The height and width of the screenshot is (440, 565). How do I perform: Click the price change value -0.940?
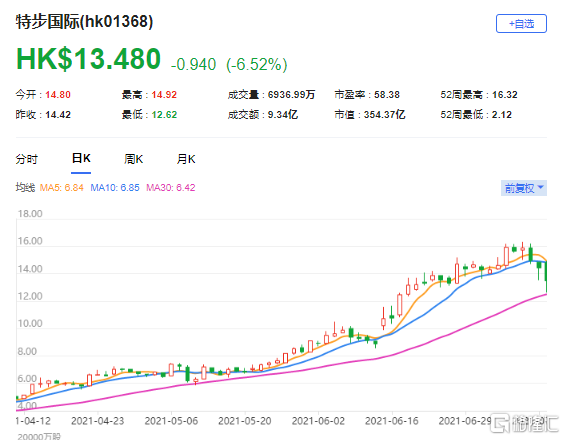click(x=193, y=65)
